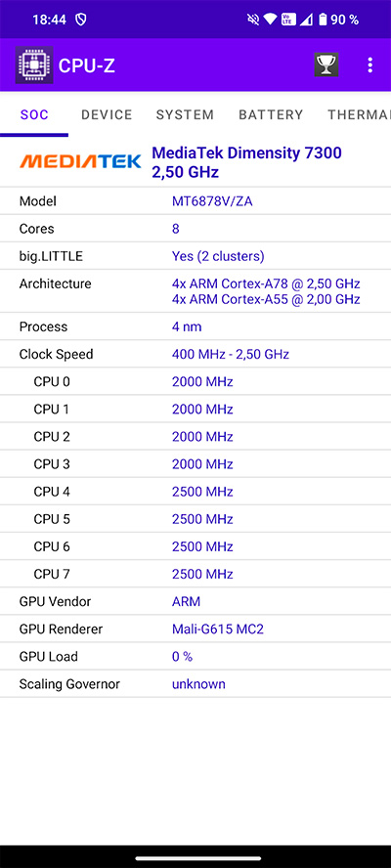Tap the bottom navigation gesture handle
This screenshot has width=391, height=868.
(195, 858)
